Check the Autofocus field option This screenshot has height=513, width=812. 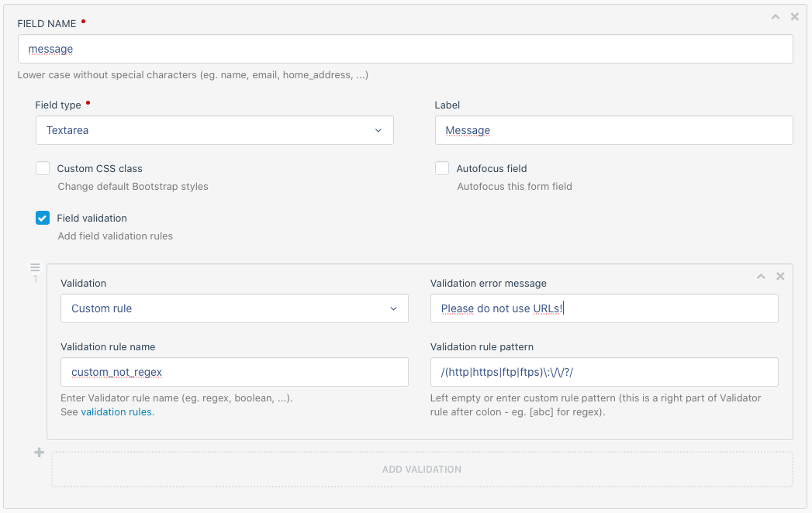tap(442, 168)
